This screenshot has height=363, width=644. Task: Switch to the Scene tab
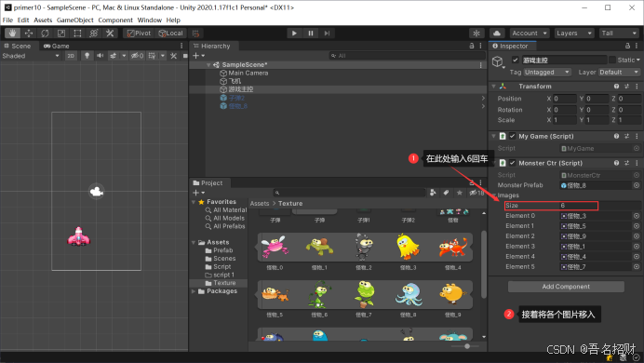[18, 46]
